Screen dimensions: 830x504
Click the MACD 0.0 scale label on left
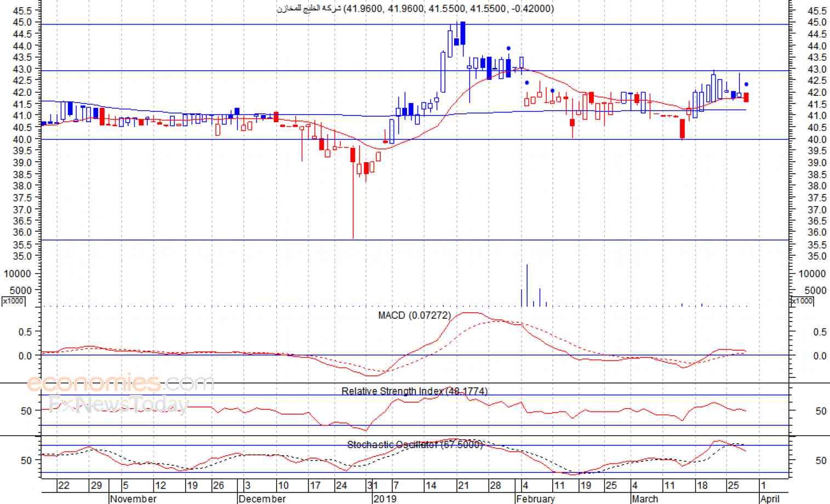[x=25, y=356]
